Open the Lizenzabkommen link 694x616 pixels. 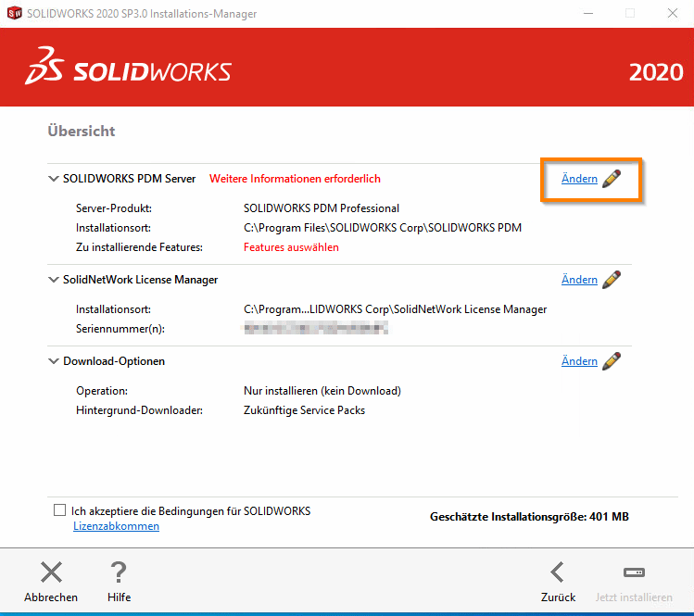[x=116, y=526]
